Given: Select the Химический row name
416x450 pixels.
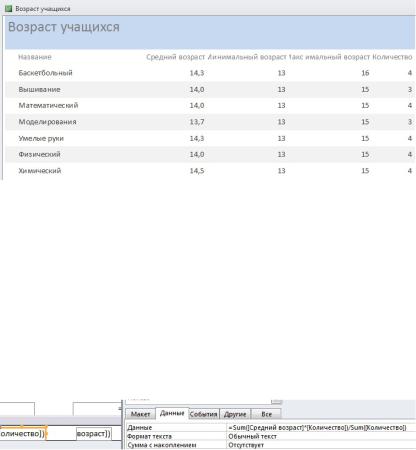Looking at the screenshot, I should click(x=40, y=171).
